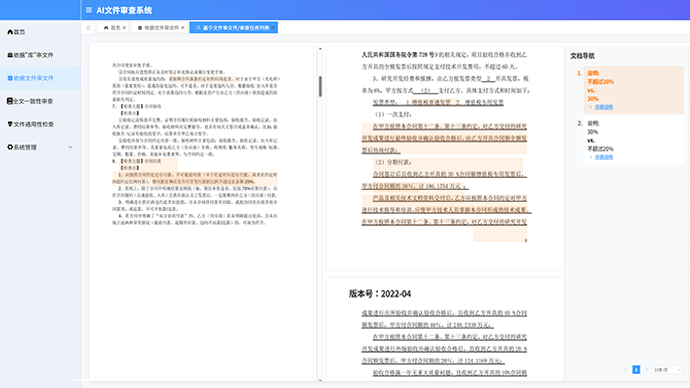Click the 文档导航 panel title
The width and height of the screenshot is (690, 388).
[582, 56]
